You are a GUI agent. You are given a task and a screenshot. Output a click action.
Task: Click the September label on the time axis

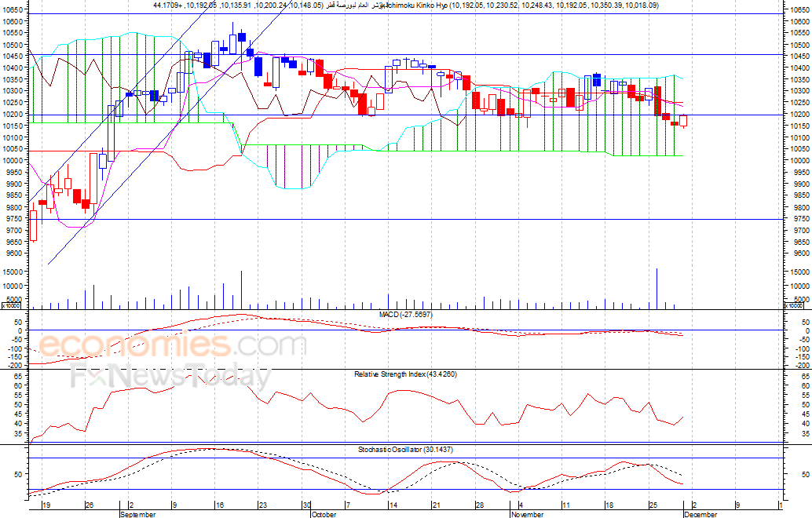point(138,514)
